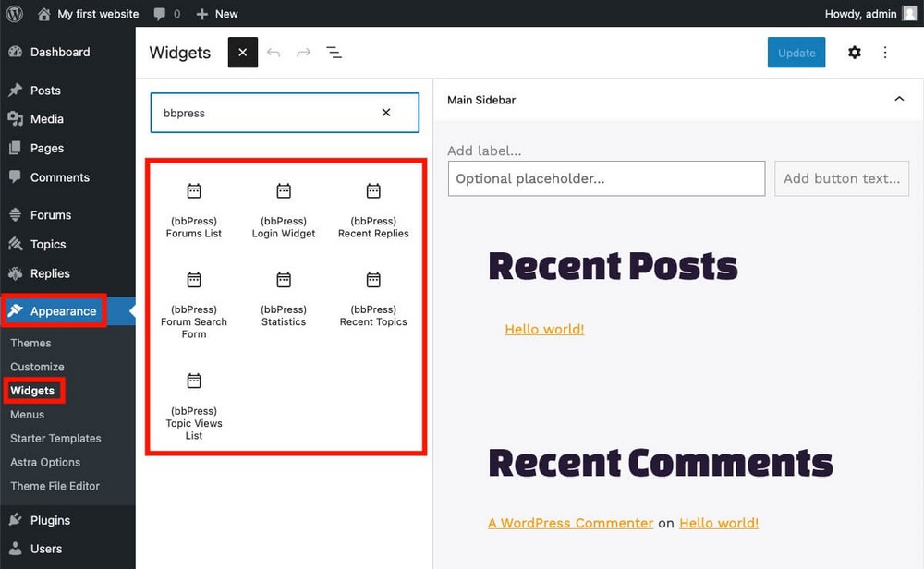Open the Comments menu item
This screenshot has width=924, height=569.
pos(59,177)
